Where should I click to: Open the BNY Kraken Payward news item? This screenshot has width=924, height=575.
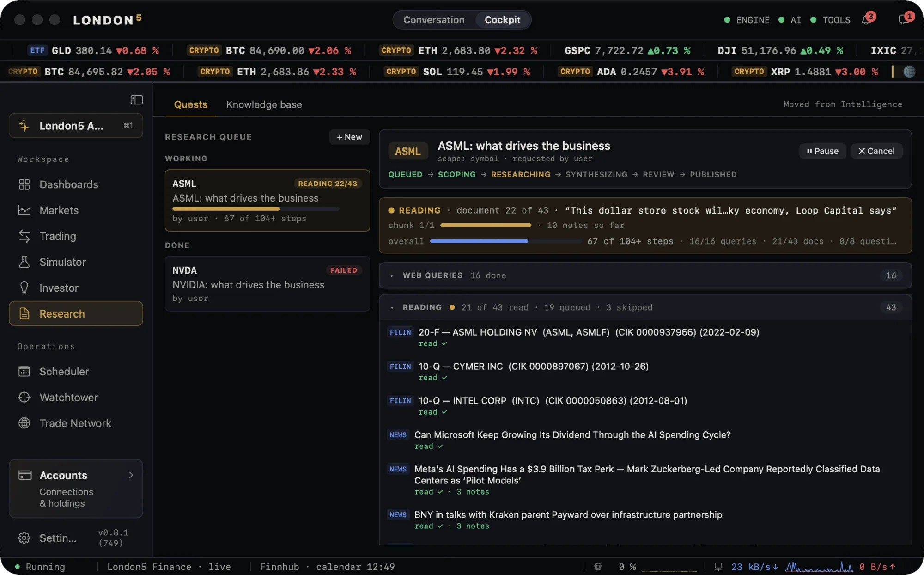tap(645, 520)
